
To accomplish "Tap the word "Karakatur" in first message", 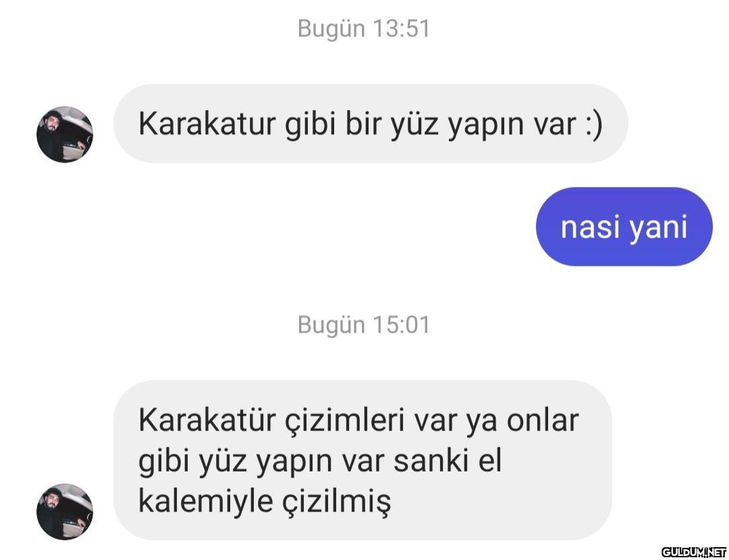I will (207, 124).
